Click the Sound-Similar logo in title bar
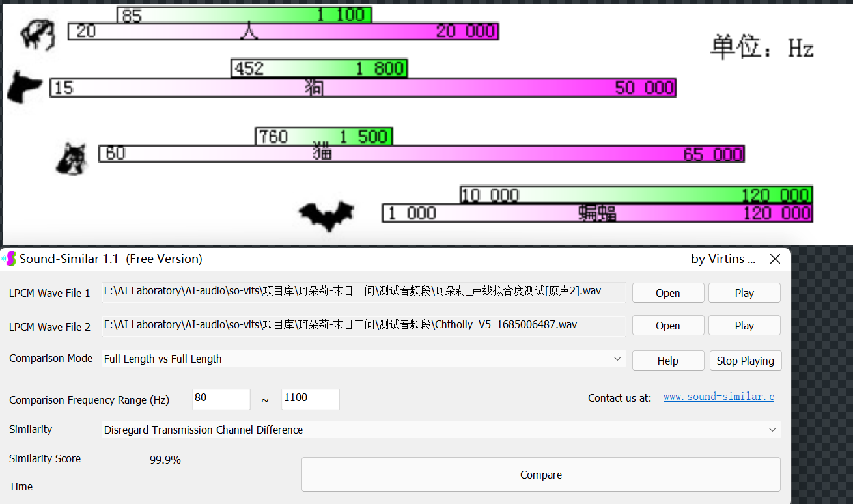853x504 pixels. point(9,259)
